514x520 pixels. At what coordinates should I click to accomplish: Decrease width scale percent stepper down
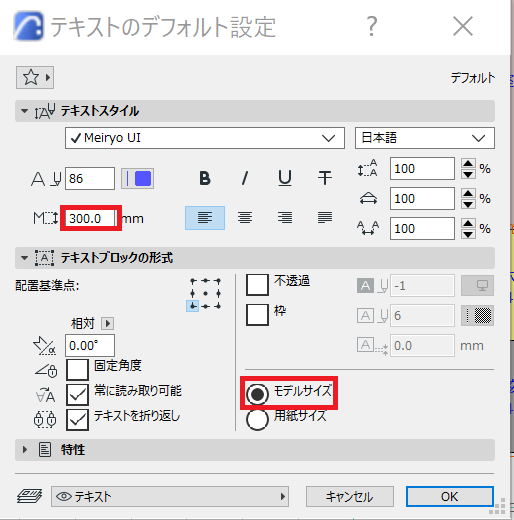468,204
